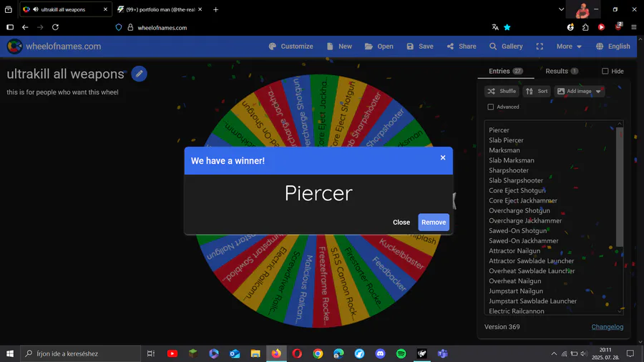Click 'Electric Railcannon' entry text
The image size is (644, 362).
[516, 311]
